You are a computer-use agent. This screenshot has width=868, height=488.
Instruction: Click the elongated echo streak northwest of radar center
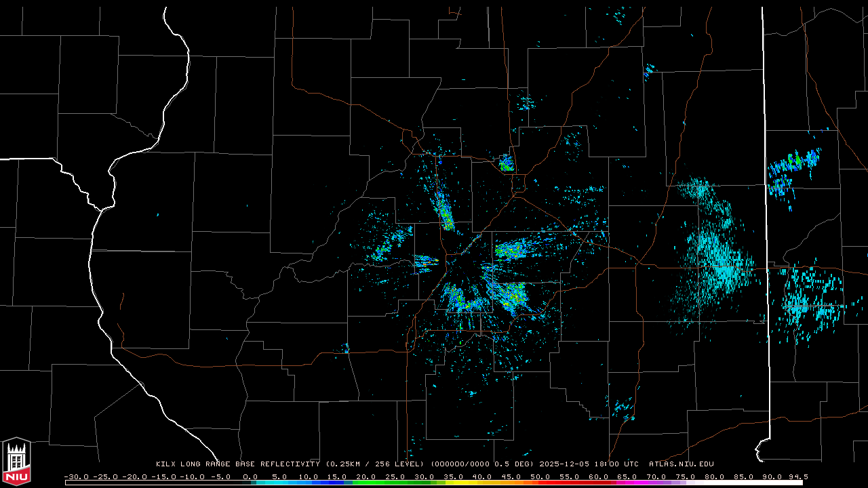click(x=445, y=211)
